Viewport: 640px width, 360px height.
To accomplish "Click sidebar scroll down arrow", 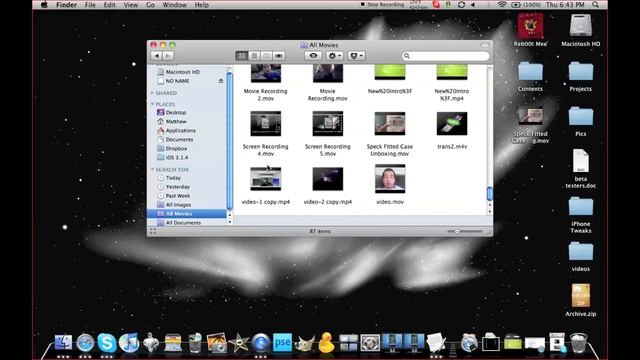I will [229, 222].
